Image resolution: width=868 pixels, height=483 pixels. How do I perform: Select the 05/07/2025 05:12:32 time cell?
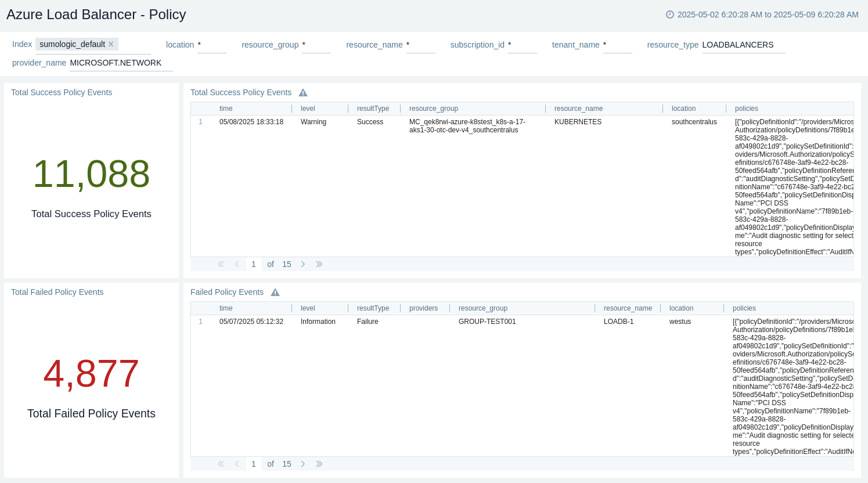[251, 322]
